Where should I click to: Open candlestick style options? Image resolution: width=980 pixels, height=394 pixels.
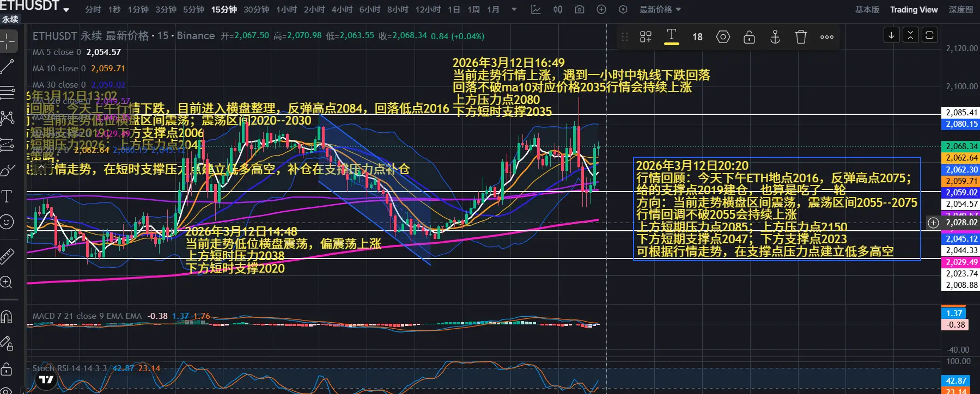pos(558,9)
